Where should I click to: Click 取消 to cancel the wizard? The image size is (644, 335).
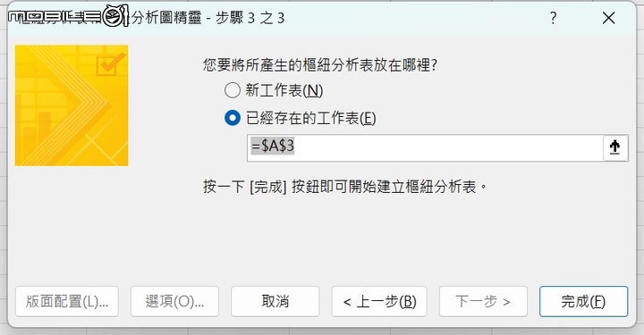[275, 301]
